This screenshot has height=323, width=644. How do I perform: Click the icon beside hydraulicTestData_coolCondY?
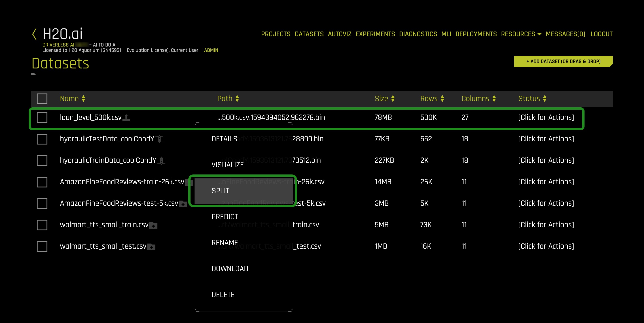coord(159,139)
